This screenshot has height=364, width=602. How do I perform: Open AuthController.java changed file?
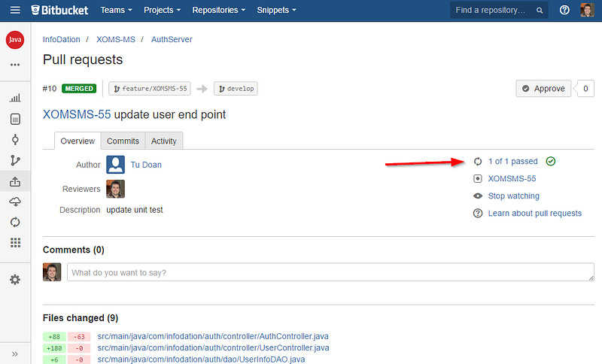(x=213, y=336)
